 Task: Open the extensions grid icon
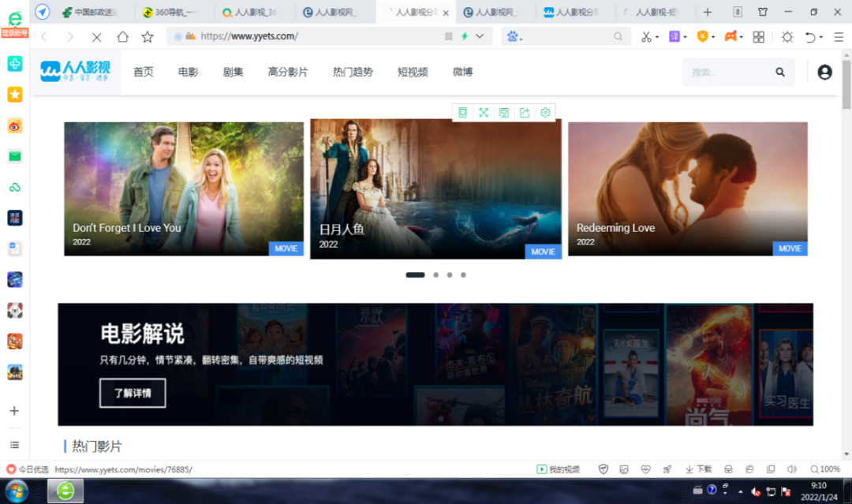coord(759,36)
